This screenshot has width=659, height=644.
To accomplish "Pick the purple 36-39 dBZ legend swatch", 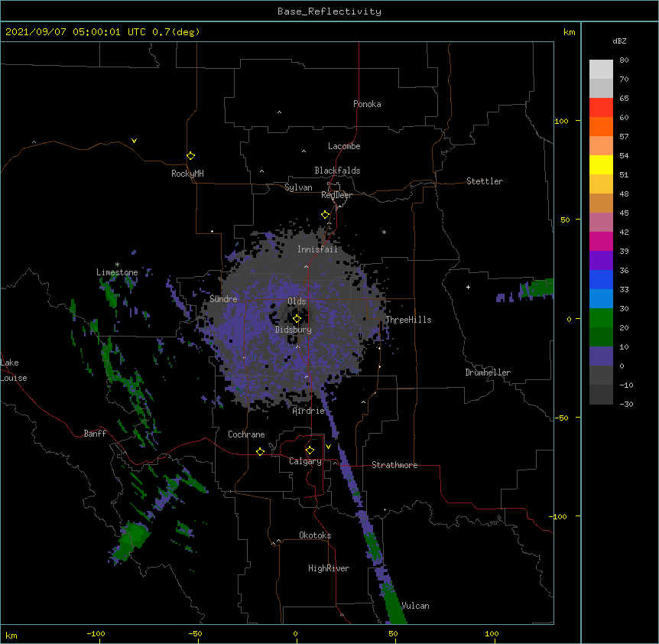I will [x=601, y=261].
